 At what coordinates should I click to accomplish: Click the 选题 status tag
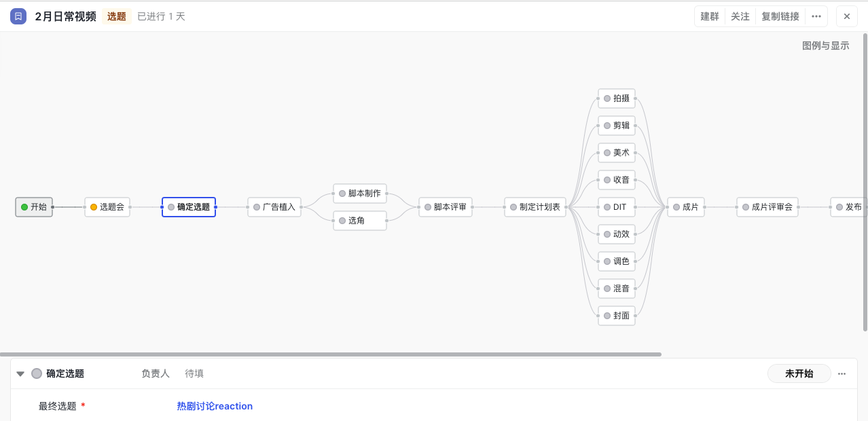click(x=117, y=16)
